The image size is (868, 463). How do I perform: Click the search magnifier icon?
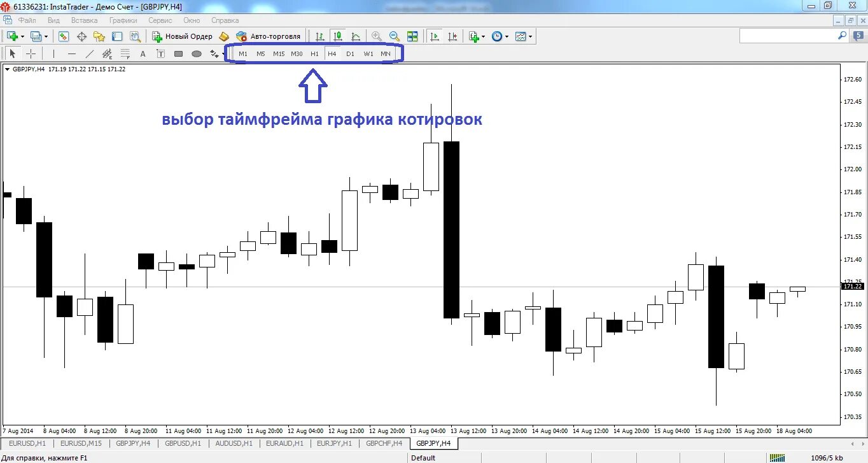842,36
